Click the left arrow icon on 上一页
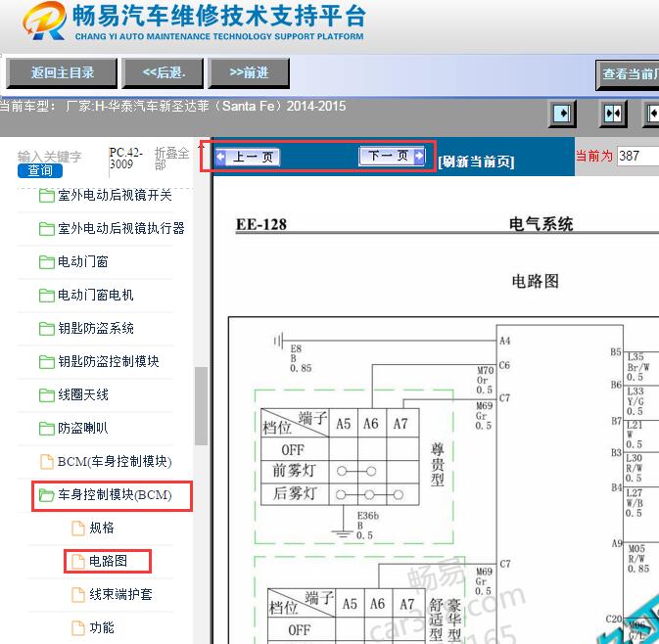Screen dimensions: 659x644 tap(220, 158)
